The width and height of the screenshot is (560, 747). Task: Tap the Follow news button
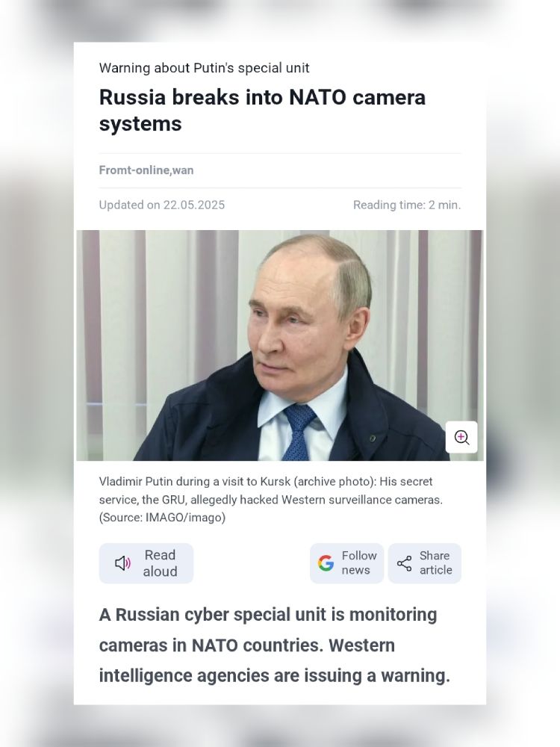tap(346, 563)
